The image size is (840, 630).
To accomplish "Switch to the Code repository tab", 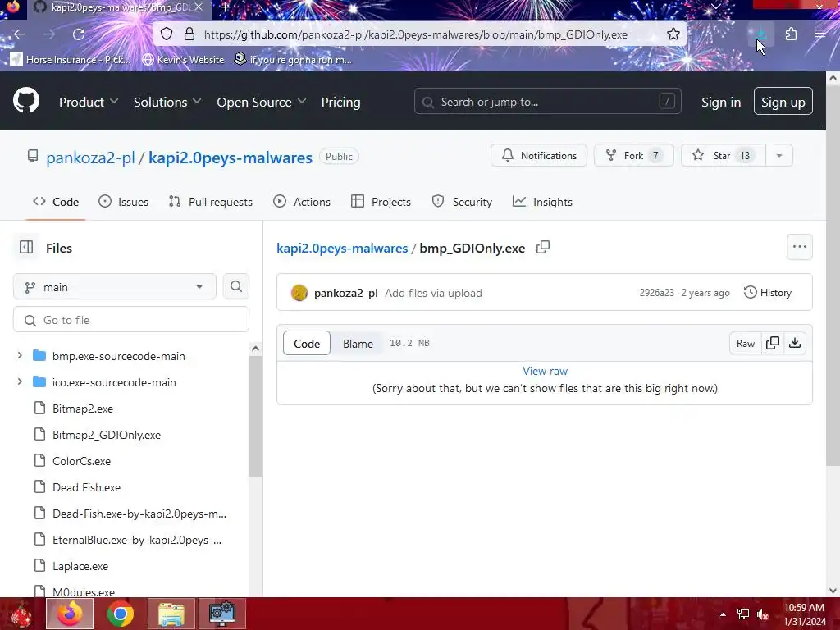I will point(56,202).
